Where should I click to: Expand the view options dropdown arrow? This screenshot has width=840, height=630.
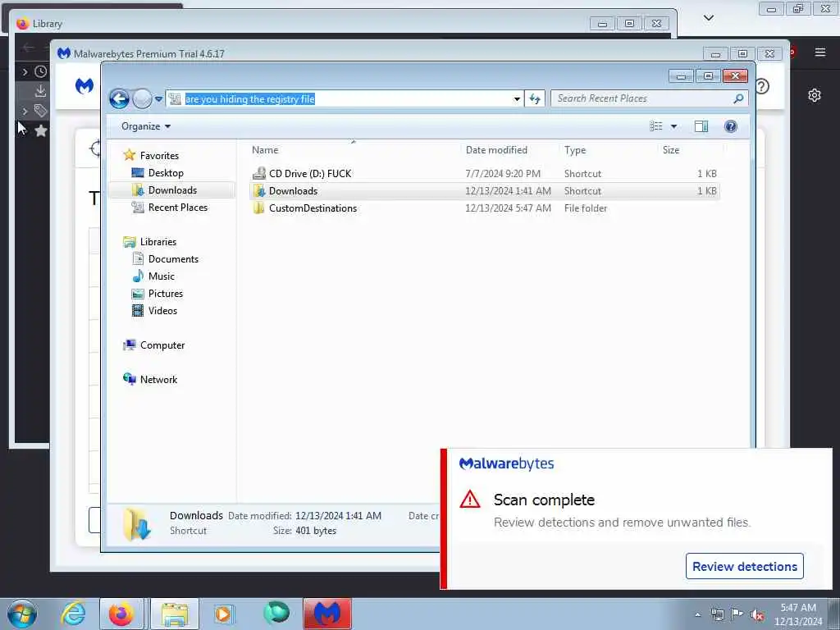(x=674, y=126)
